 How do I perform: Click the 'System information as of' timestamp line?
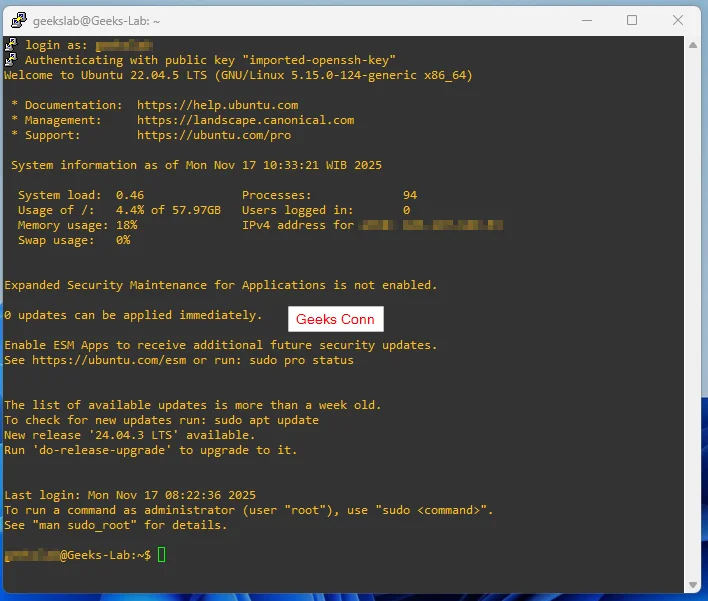click(196, 165)
